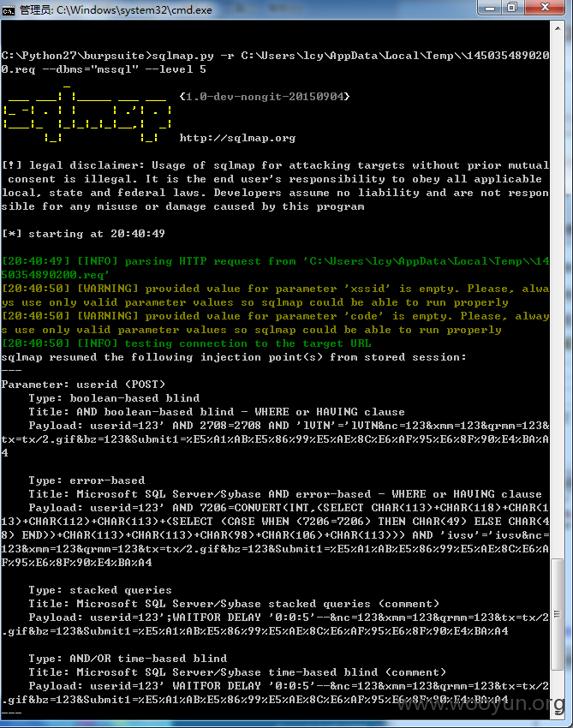Click the 'Type: stacked queries' line
573x728 pixels.
click(100, 590)
